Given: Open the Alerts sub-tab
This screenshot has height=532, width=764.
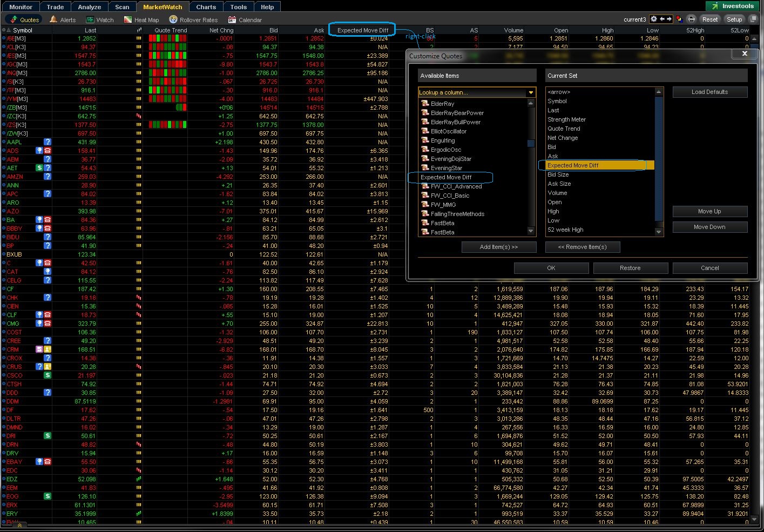Looking at the screenshot, I should [63, 20].
